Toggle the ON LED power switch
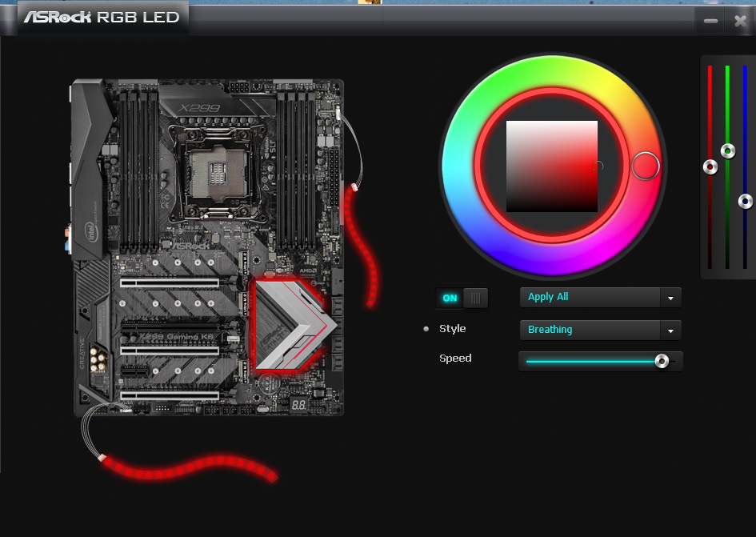Screen dimensions: 756x537 462,299
